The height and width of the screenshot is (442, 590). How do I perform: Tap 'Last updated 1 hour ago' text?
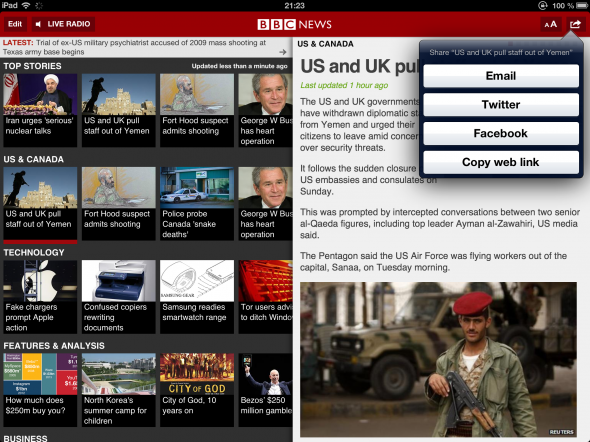(344, 85)
